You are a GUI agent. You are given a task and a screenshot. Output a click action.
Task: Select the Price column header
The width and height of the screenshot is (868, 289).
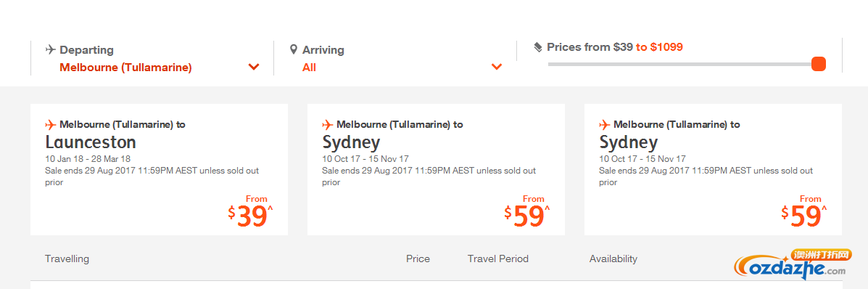pos(418,259)
